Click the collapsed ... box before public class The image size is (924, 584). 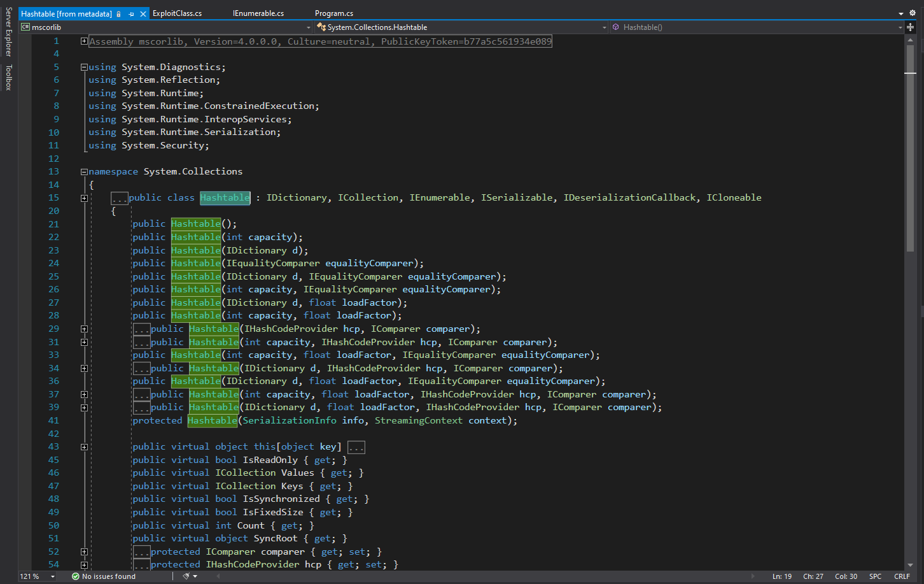[x=120, y=198]
